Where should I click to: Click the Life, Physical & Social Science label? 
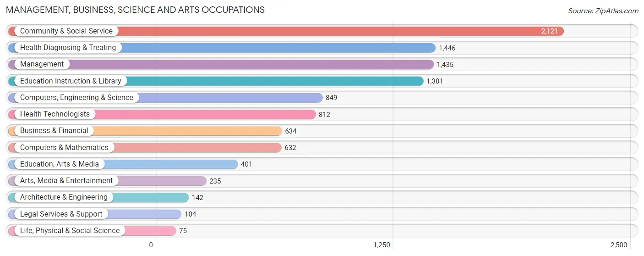point(70,231)
